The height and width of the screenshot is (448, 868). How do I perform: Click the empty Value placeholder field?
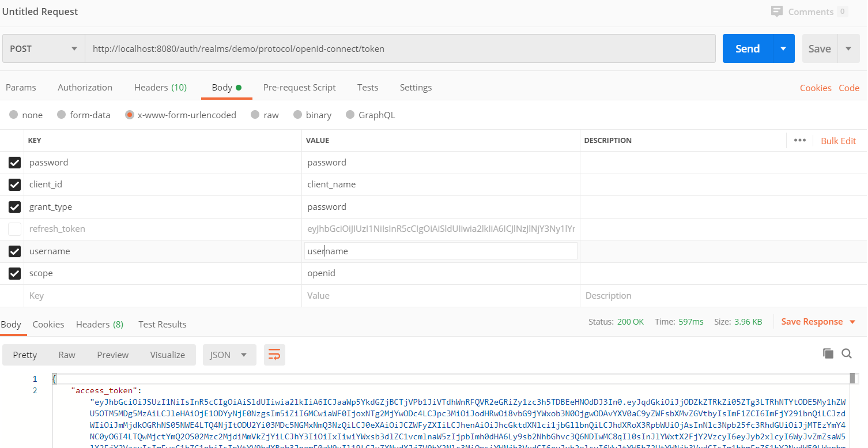(x=441, y=296)
